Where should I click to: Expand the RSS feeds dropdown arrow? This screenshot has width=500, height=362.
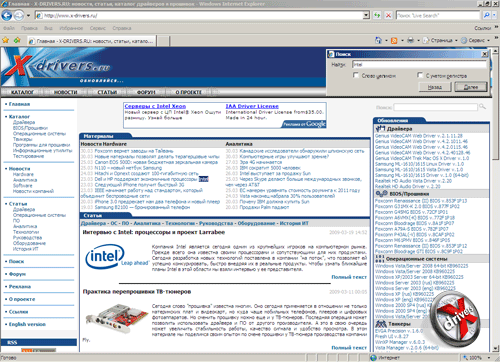[x=402, y=40]
